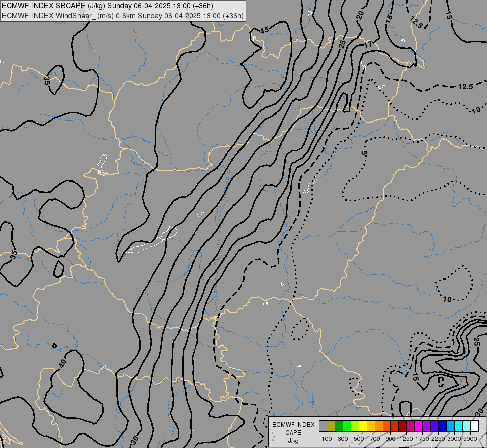
Task: Click legend tick value 700
Action: (375, 439)
